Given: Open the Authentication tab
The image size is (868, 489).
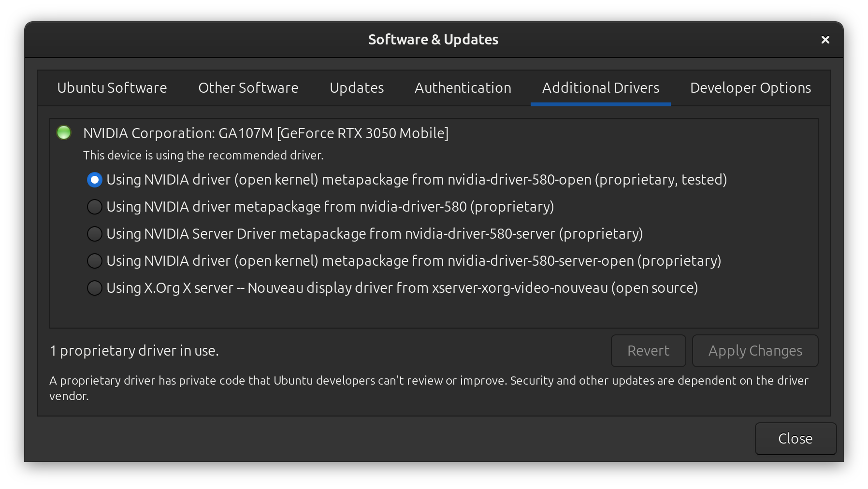Looking at the screenshot, I should click(x=463, y=88).
